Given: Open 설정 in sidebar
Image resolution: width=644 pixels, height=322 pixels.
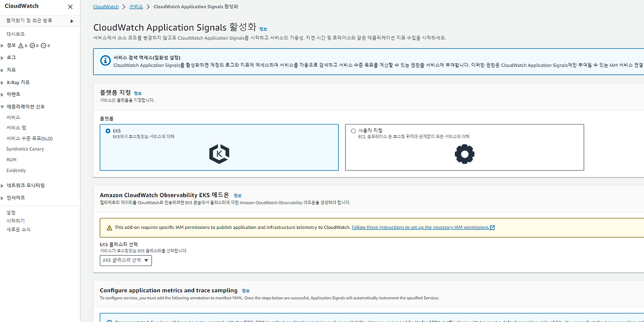Looking at the screenshot, I should [11, 213].
